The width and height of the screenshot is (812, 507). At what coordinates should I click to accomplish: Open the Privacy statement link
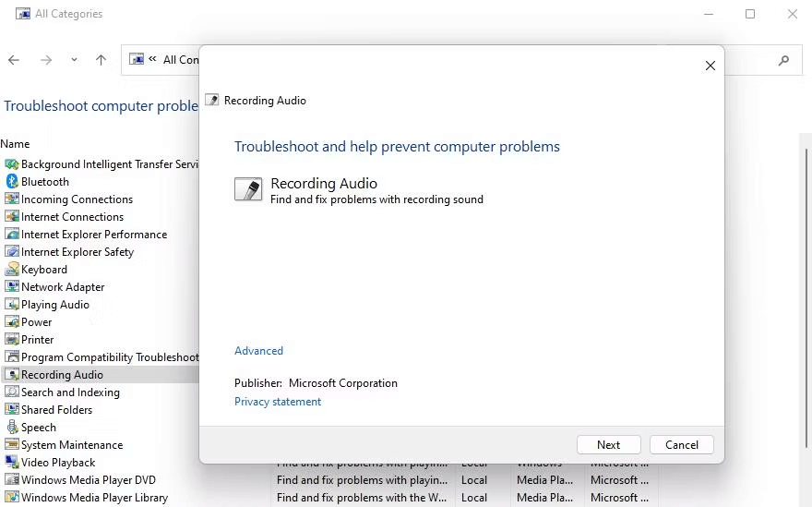(x=278, y=402)
